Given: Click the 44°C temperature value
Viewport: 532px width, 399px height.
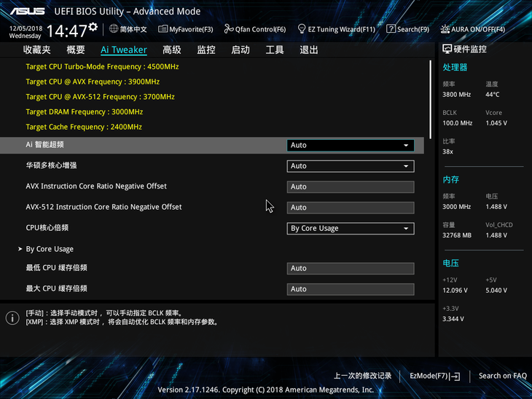Looking at the screenshot, I should tap(493, 95).
